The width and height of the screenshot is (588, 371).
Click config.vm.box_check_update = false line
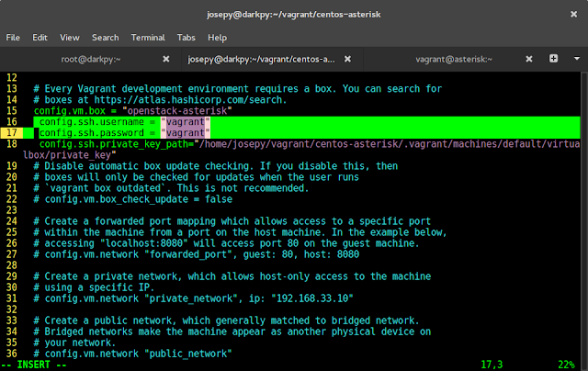(133, 199)
